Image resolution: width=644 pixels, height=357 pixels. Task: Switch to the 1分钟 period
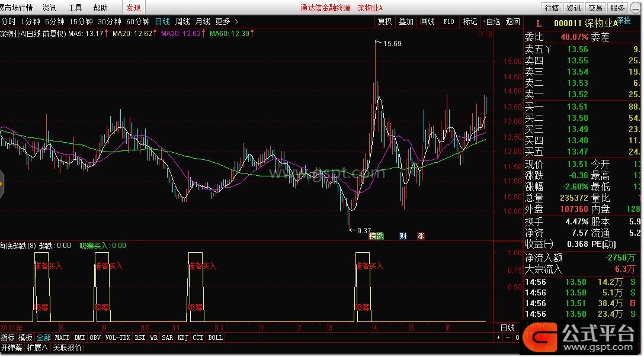30,21
